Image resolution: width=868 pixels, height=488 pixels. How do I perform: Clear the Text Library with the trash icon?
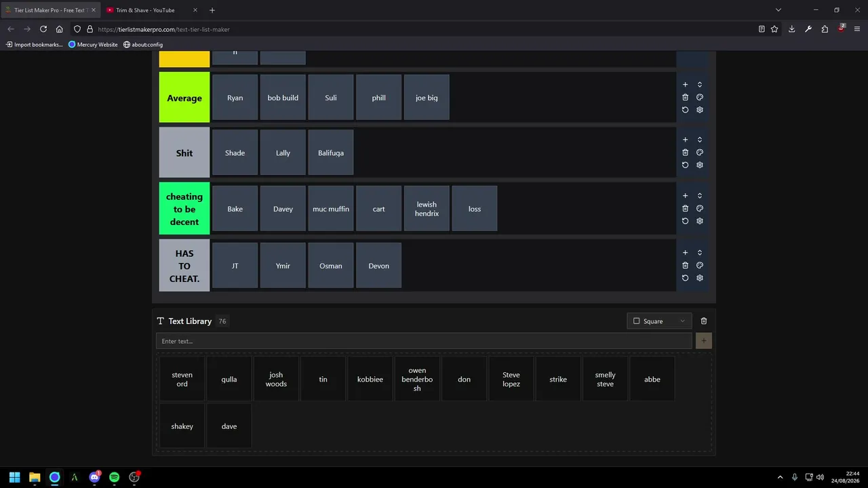(704, 321)
